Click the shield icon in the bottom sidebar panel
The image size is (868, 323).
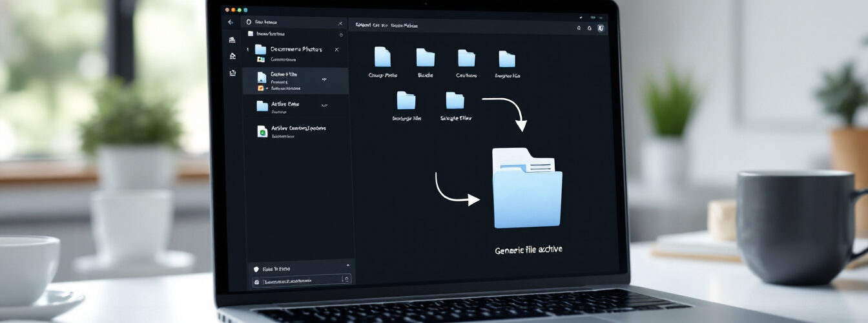point(256,269)
